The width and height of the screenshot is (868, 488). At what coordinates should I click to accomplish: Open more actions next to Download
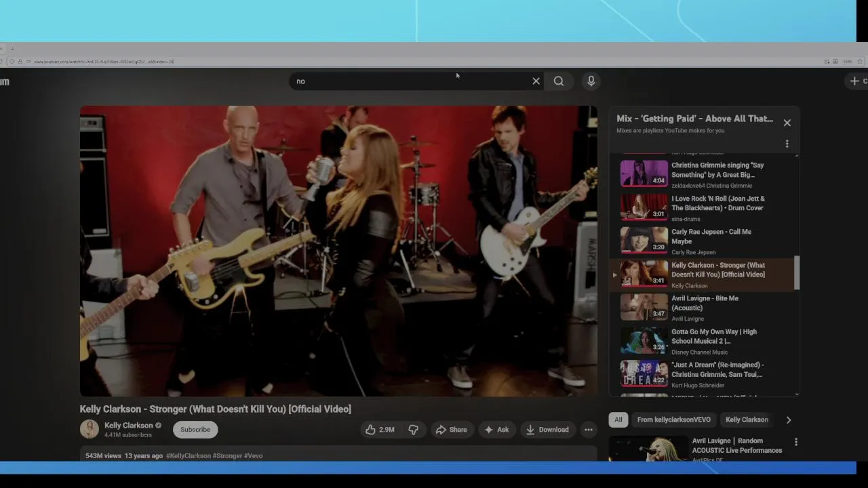pyautogui.click(x=589, y=430)
